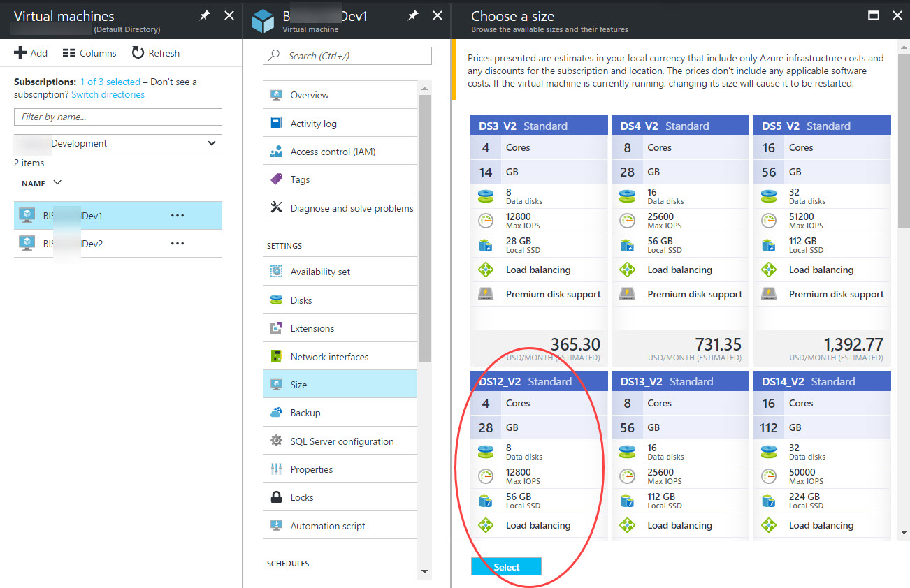The image size is (910, 588).
Task: Click the Dev1 VM monitor icon
Action: tap(27, 216)
